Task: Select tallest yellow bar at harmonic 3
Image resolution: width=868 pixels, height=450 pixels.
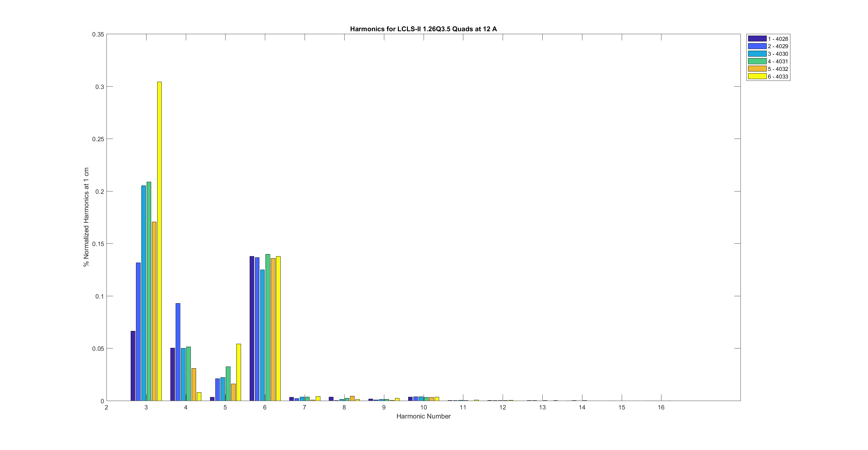Action: click(159, 241)
